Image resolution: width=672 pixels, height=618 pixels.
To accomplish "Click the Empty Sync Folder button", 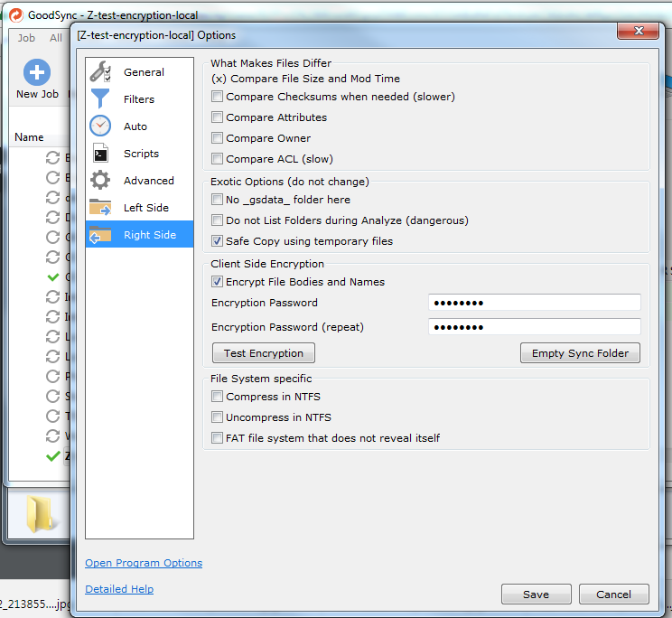I will tap(580, 352).
